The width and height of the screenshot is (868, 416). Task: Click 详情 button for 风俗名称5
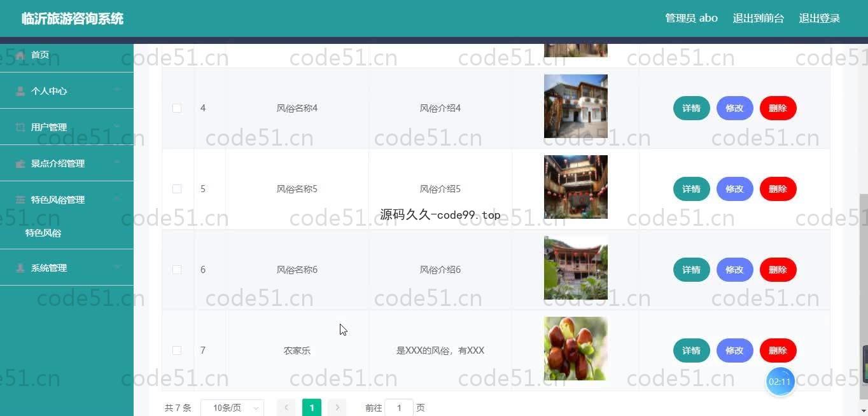pyautogui.click(x=692, y=189)
